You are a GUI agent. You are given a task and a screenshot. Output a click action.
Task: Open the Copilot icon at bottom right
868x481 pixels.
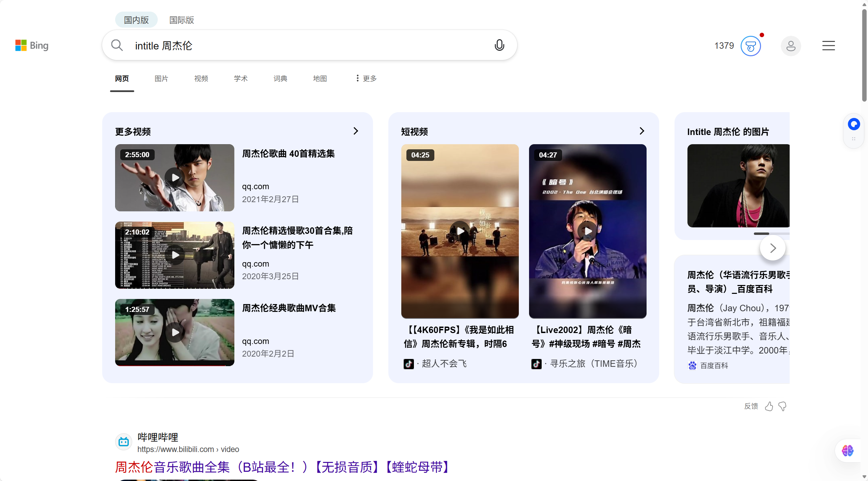click(847, 451)
